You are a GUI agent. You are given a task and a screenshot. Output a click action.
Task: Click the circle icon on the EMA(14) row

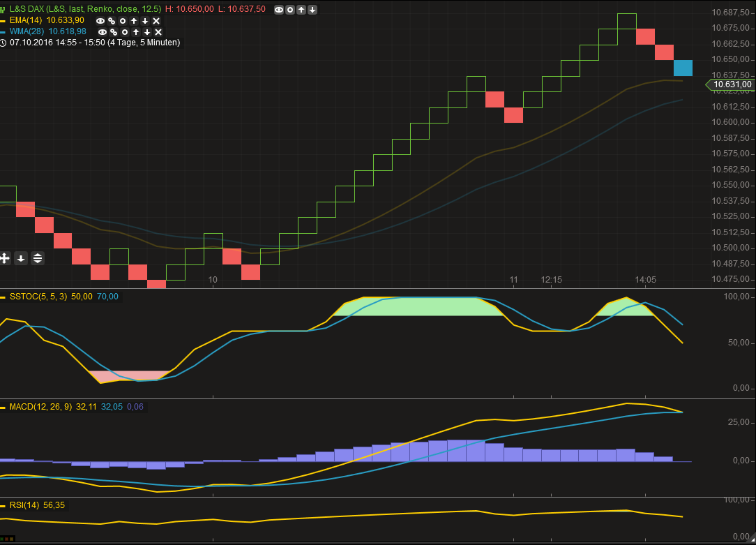(x=123, y=21)
